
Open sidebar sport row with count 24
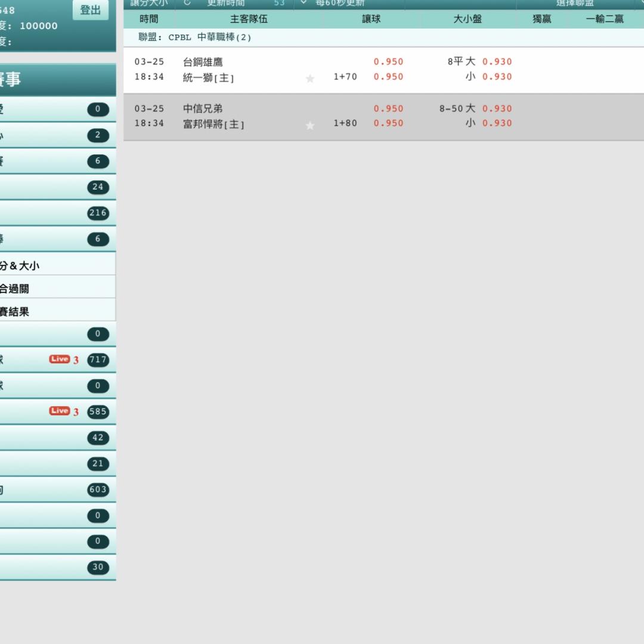tap(58, 187)
